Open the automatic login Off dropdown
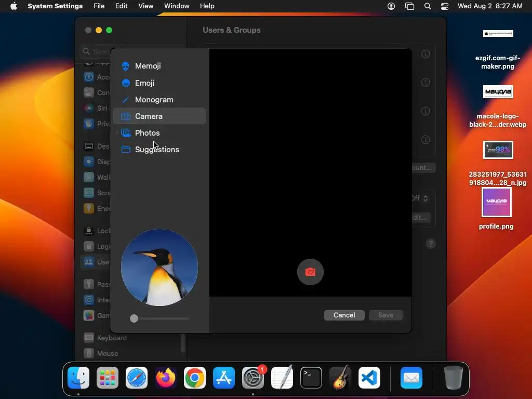 pyautogui.click(x=420, y=198)
